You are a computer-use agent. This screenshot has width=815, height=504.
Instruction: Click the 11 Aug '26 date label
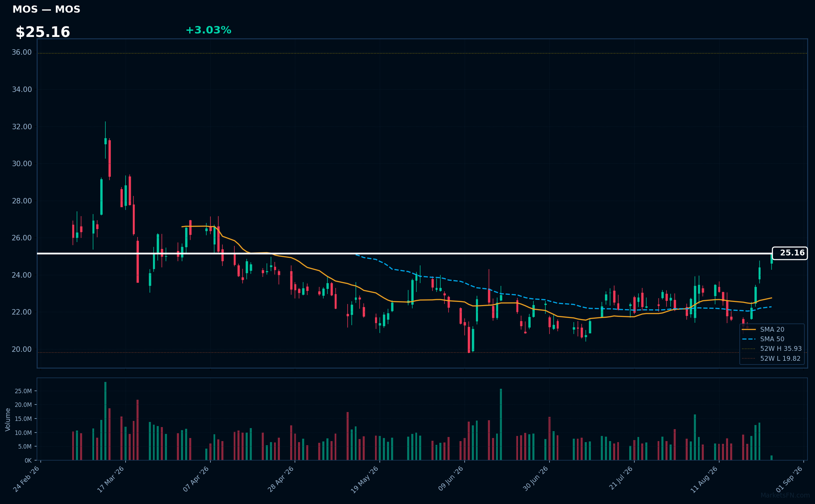click(x=704, y=479)
